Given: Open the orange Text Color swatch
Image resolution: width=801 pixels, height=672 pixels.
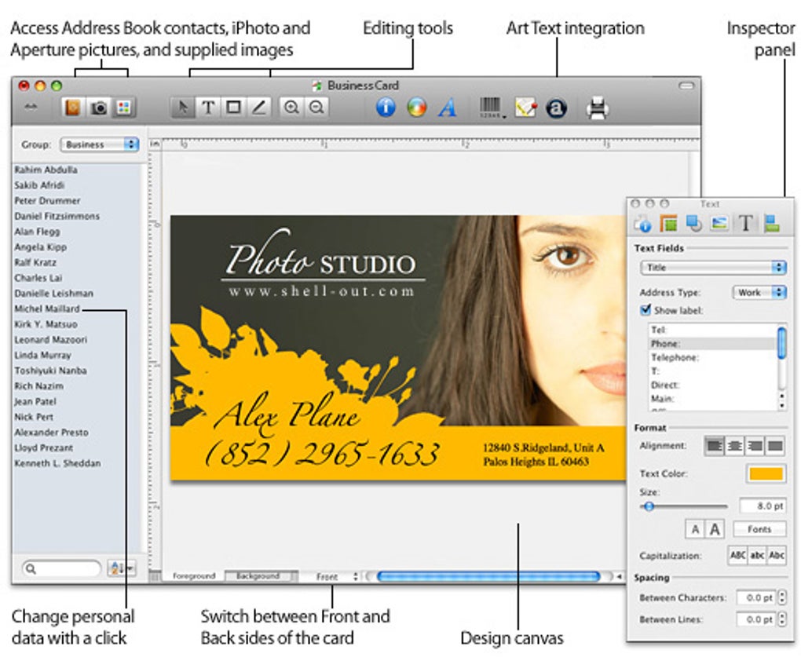Looking at the screenshot, I should pos(766,474).
